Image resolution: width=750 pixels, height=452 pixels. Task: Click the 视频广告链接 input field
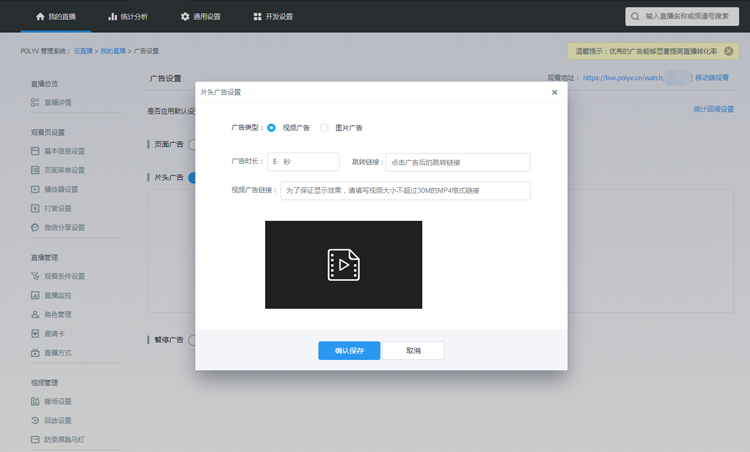(405, 190)
